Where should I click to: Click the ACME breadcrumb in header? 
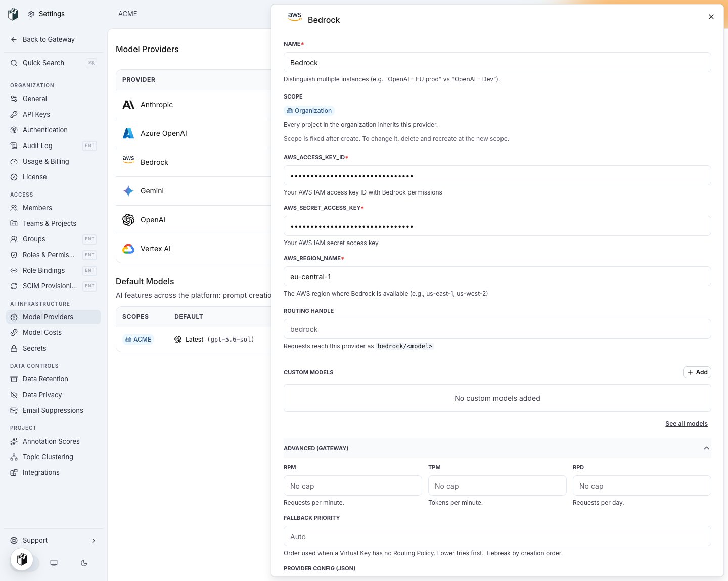(128, 14)
